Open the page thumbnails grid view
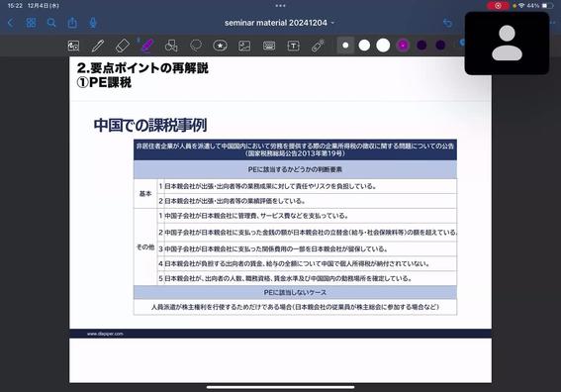Screen dimensions: 561x392 31,23
